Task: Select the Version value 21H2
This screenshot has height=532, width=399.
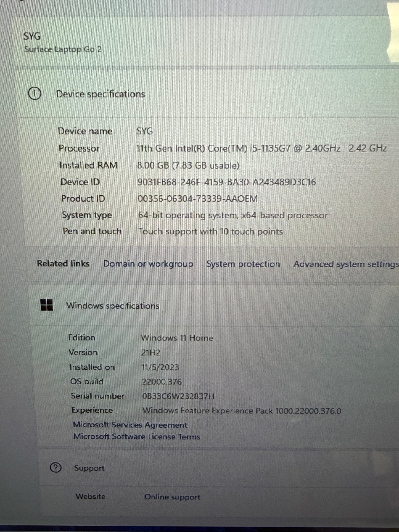Action: click(151, 353)
